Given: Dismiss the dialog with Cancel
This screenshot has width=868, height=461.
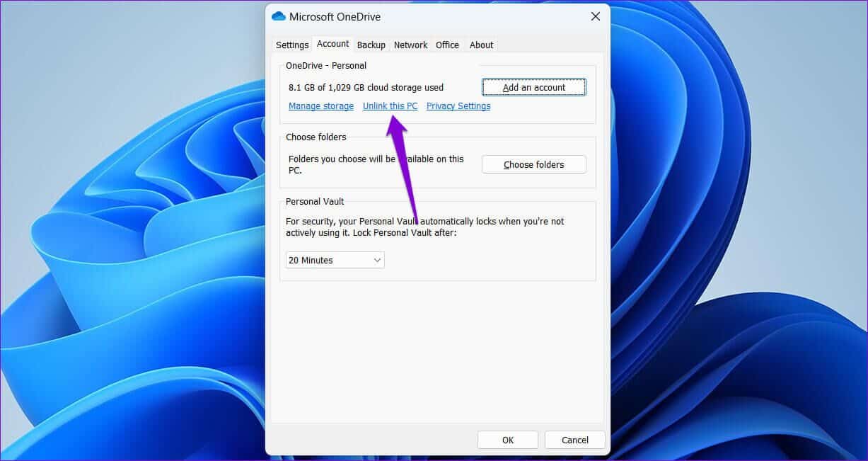Looking at the screenshot, I should coord(575,440).
